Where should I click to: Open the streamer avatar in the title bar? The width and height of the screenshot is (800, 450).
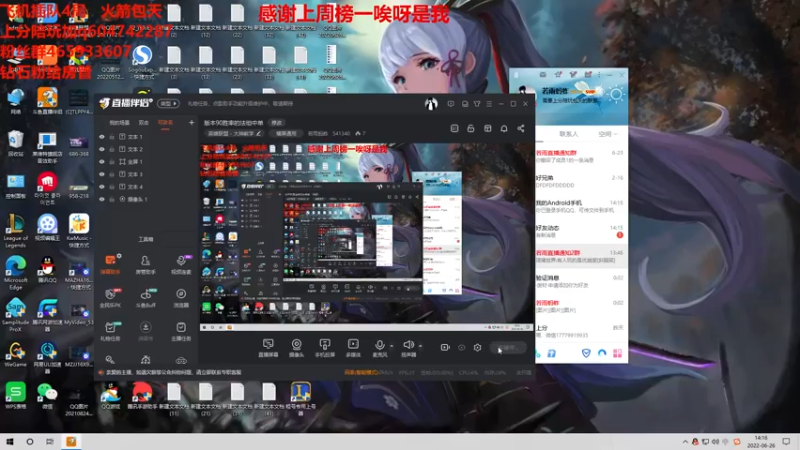(x=431, y=104)
